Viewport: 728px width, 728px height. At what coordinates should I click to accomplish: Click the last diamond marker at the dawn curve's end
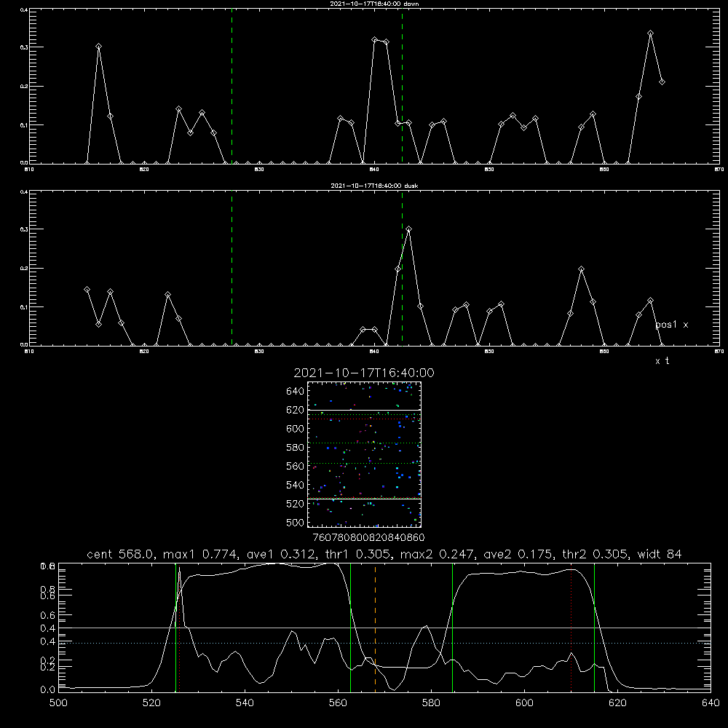(x=662, y=82)
